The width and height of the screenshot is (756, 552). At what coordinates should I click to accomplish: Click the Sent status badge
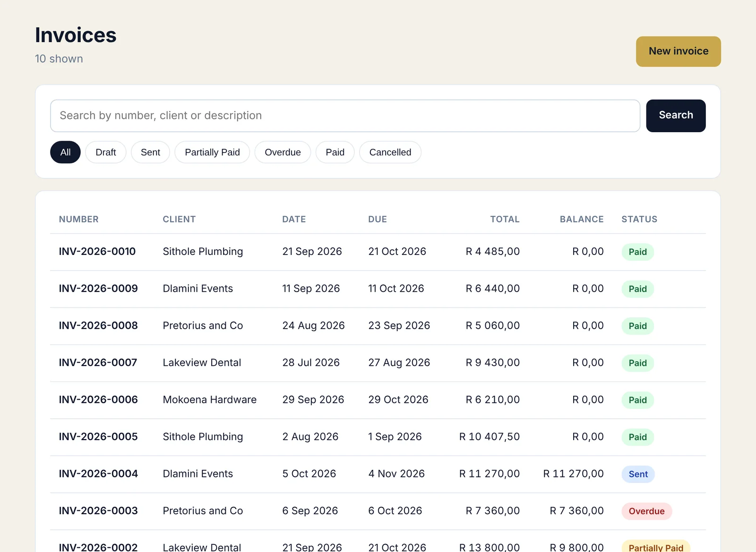click(x=638, y=475)
